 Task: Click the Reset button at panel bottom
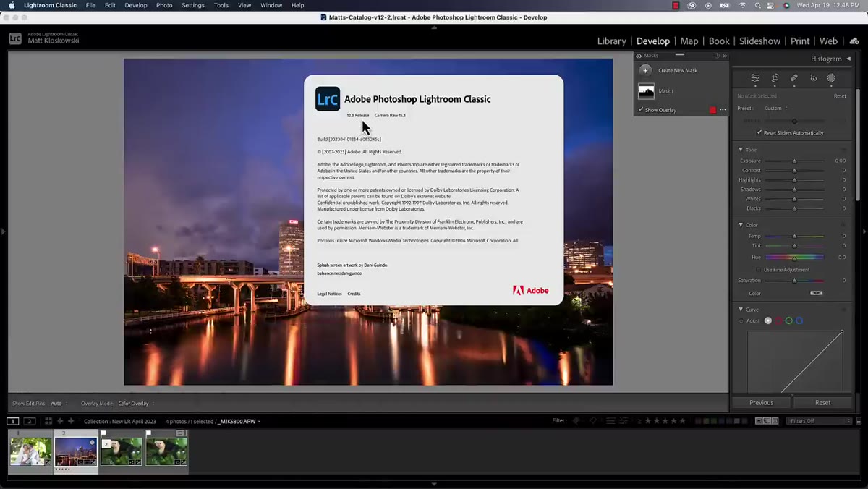coord(822,402)
